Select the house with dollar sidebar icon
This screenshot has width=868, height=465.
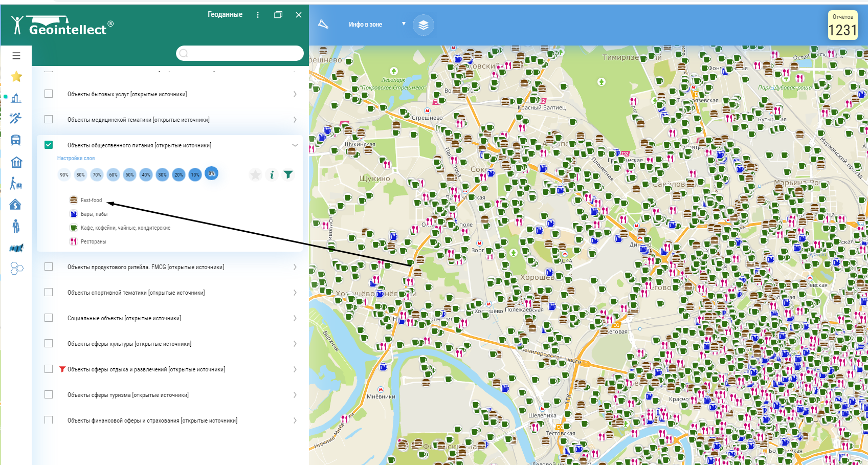[16, 205]
